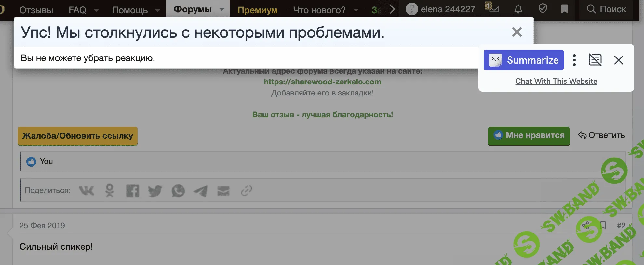Close the Упс error dialog
The image size is (644, 265).
click(517, 32)
